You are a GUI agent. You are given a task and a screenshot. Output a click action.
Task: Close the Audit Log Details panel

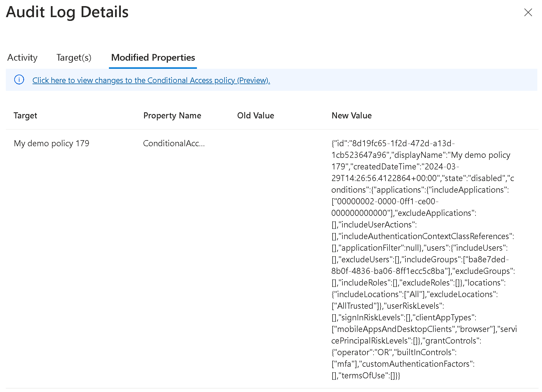[x=528, y=12]
